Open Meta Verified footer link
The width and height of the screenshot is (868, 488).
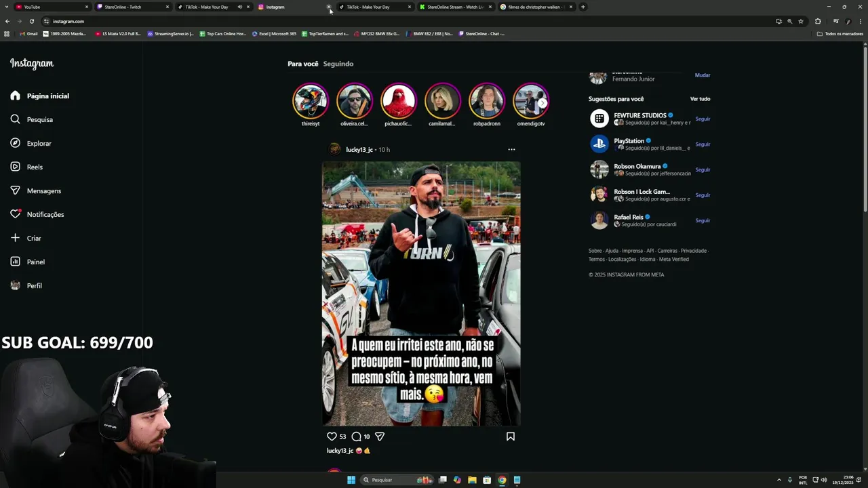click(674, 259)
